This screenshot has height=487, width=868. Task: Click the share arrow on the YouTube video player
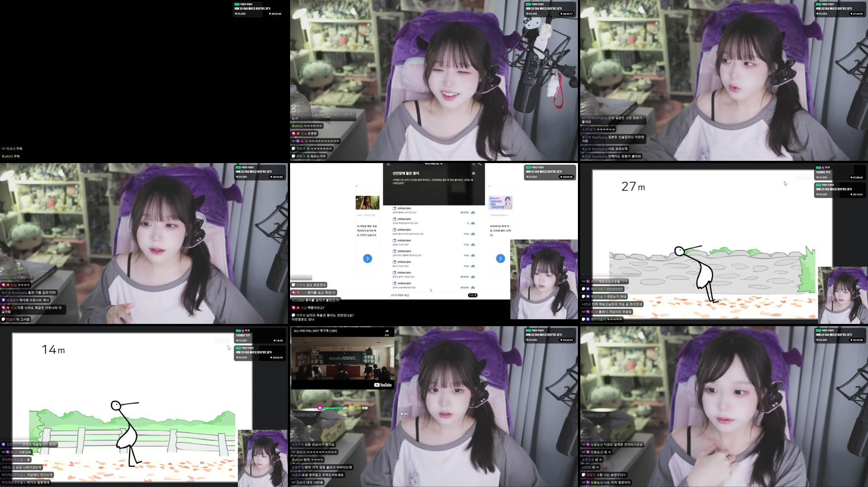[387, 331]
